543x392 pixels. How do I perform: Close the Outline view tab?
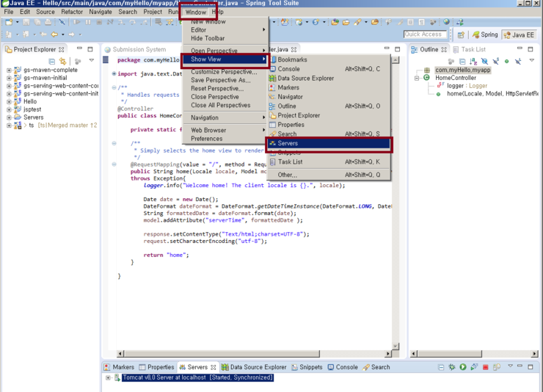[444, 49]
